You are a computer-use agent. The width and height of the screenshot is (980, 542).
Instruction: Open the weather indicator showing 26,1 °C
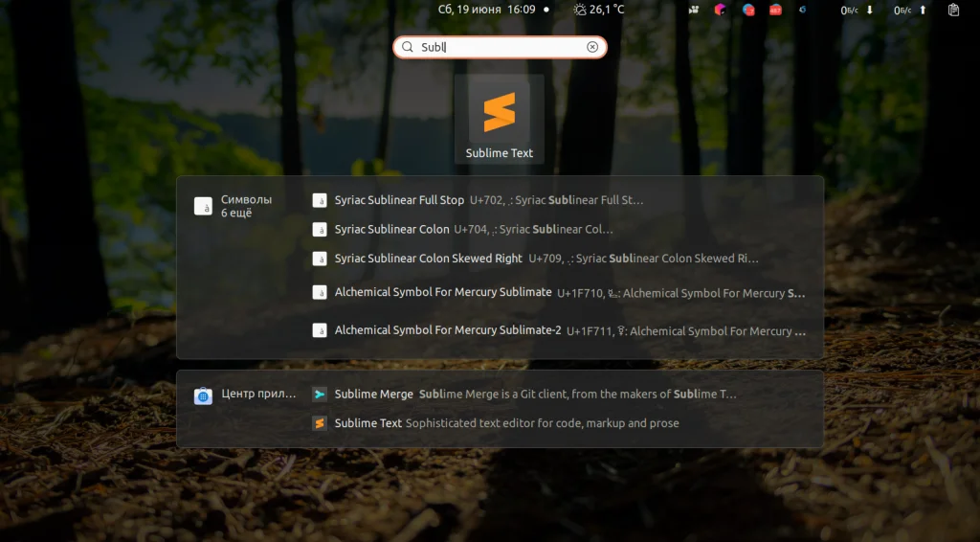(x=599, y=10)
